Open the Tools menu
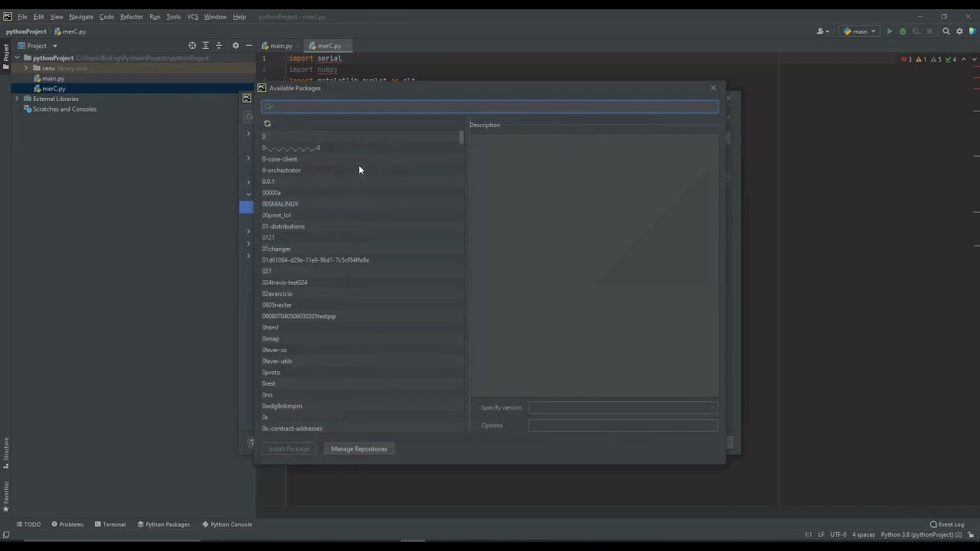This screenshot has width=980, height=551. coord(174,17)
